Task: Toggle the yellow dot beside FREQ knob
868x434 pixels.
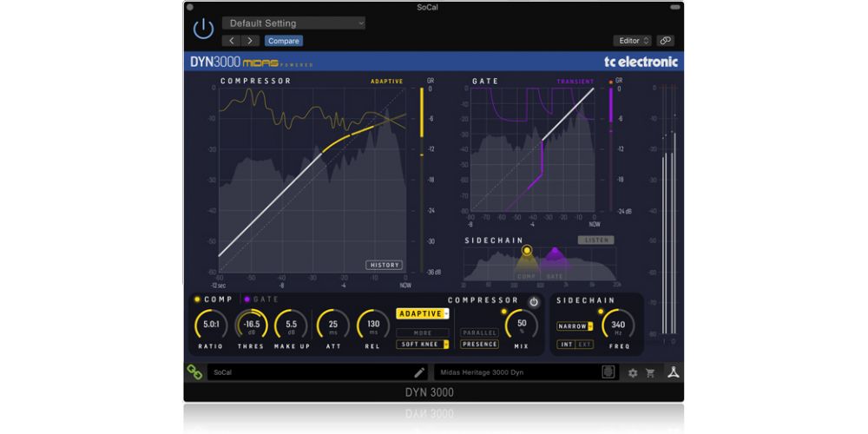Action: (601, 311)
